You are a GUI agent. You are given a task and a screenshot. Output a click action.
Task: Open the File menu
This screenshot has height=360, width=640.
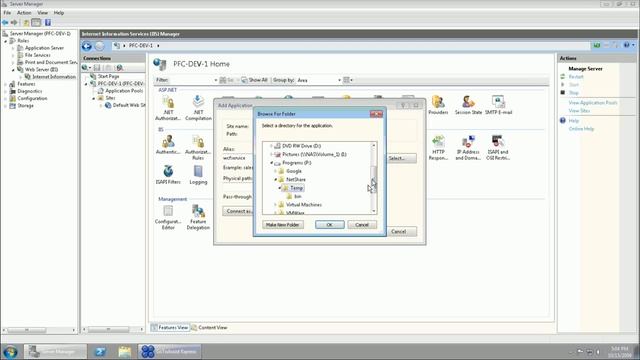[x=7, y=13]
